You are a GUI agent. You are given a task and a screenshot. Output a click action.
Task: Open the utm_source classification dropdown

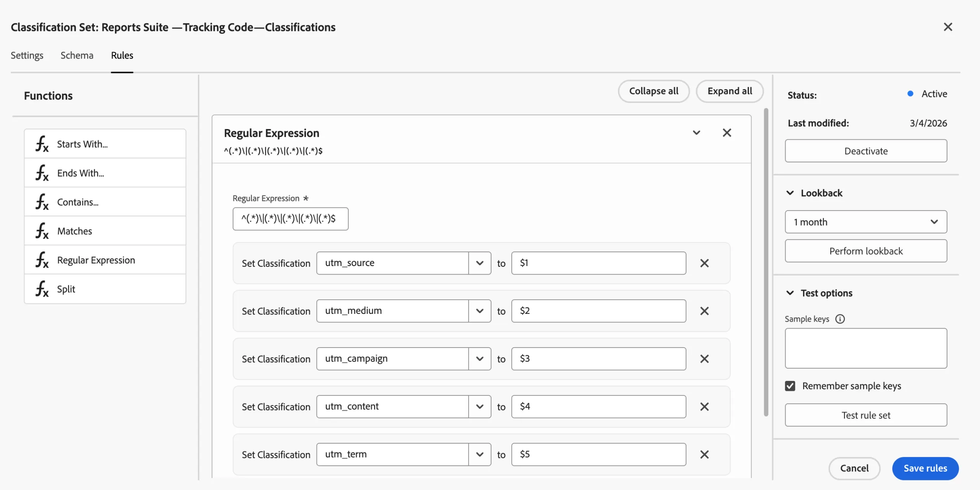point(479,263)
